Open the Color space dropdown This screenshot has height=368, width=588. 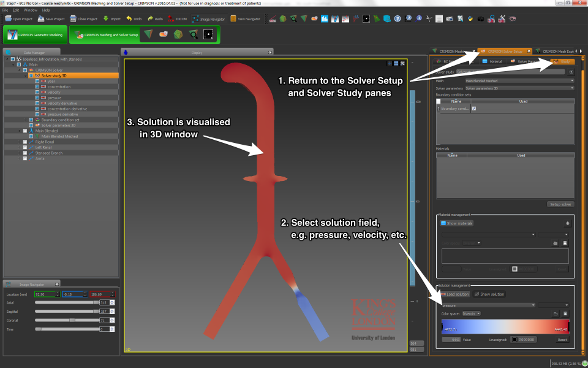click(472, 313)
